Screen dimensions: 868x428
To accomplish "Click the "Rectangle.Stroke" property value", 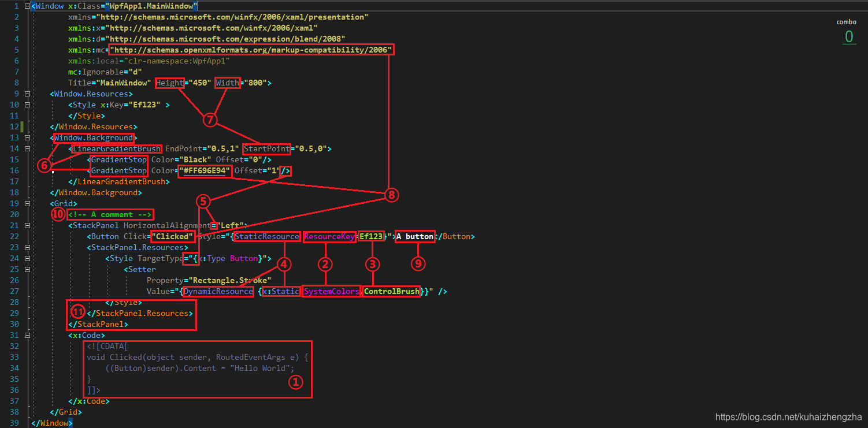I will [229, 281].
